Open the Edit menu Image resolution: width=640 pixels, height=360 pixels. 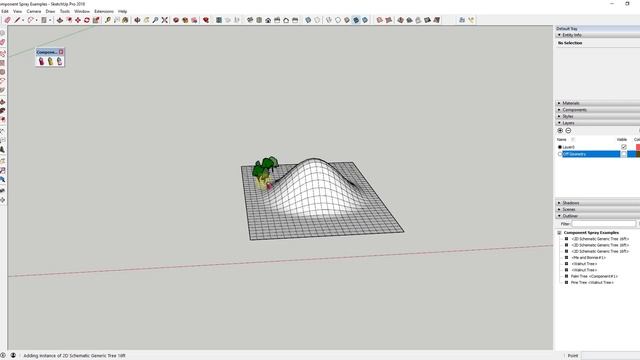(4, 11)
